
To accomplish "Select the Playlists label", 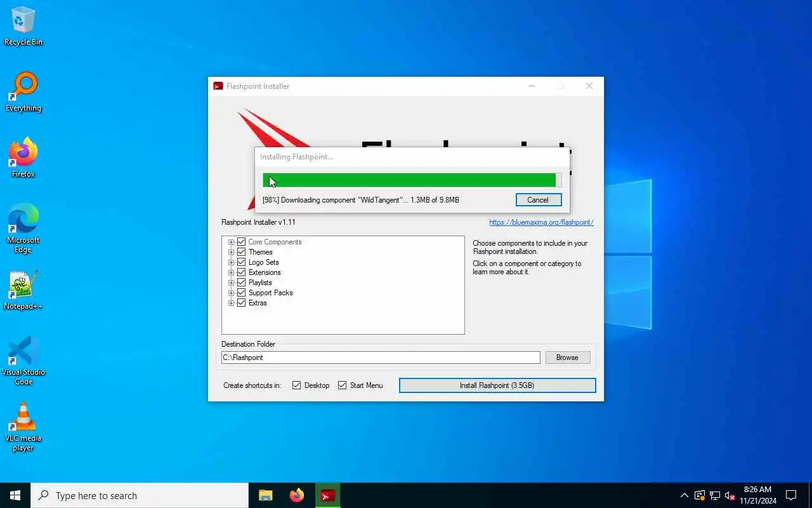I will coord(260,283).
